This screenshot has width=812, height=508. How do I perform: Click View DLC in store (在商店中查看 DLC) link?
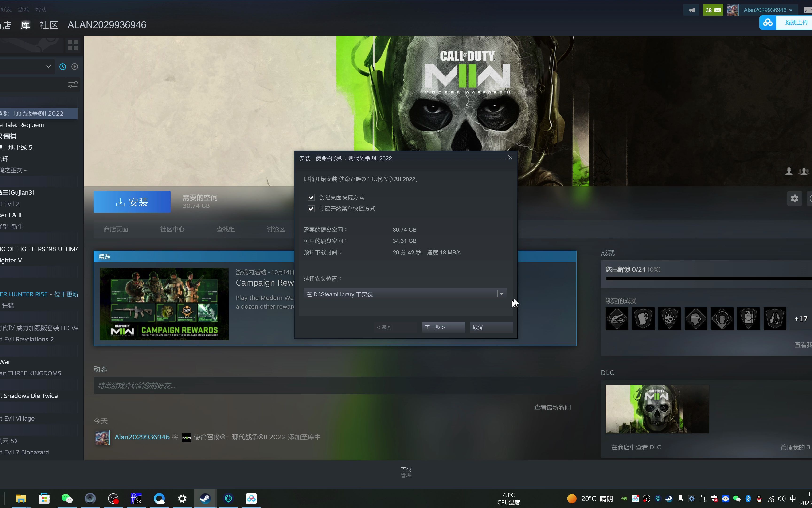[636, 447]
